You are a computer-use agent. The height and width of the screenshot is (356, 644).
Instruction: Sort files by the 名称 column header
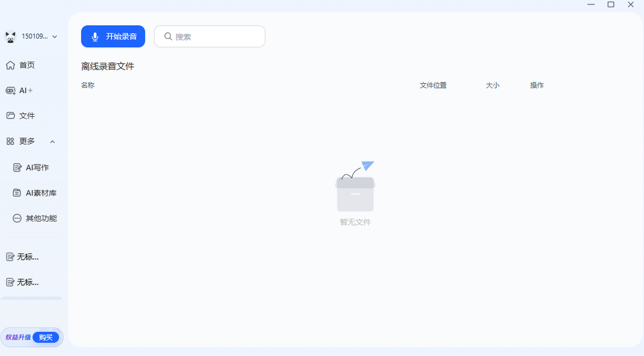coord(87,85)
